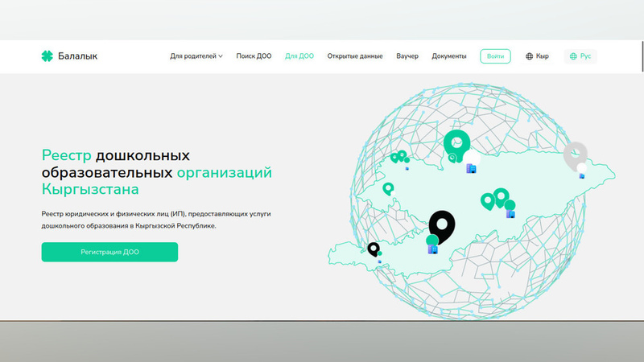
Task: Select the gray map pin on map's east
Action: (575, 154)
